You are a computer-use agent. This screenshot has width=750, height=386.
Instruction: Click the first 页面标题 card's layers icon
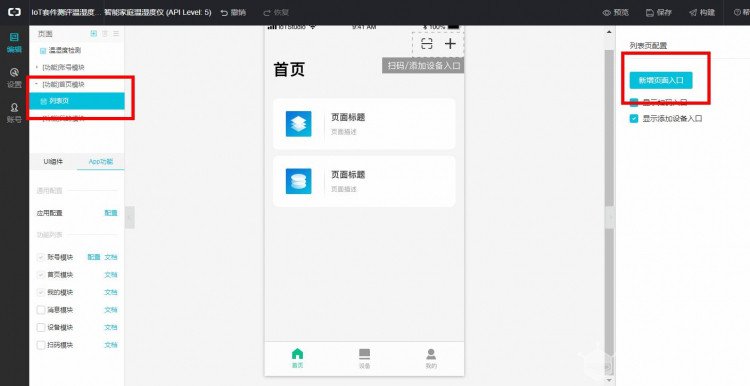tap(298, 124)
